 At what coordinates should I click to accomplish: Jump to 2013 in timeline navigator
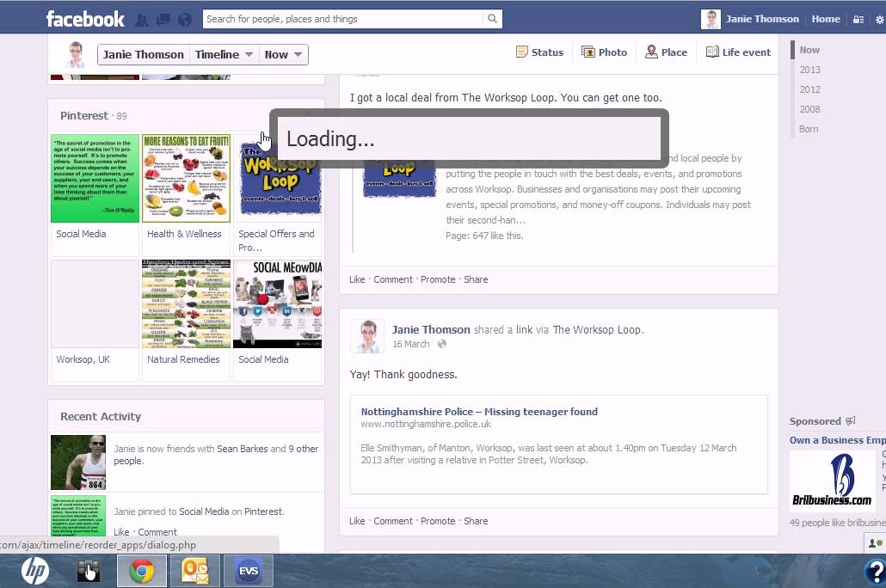tap(809, 70)
